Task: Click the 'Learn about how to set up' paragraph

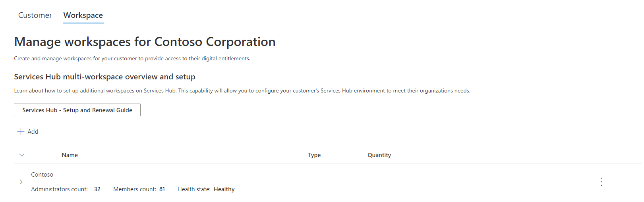Action: 242,90
